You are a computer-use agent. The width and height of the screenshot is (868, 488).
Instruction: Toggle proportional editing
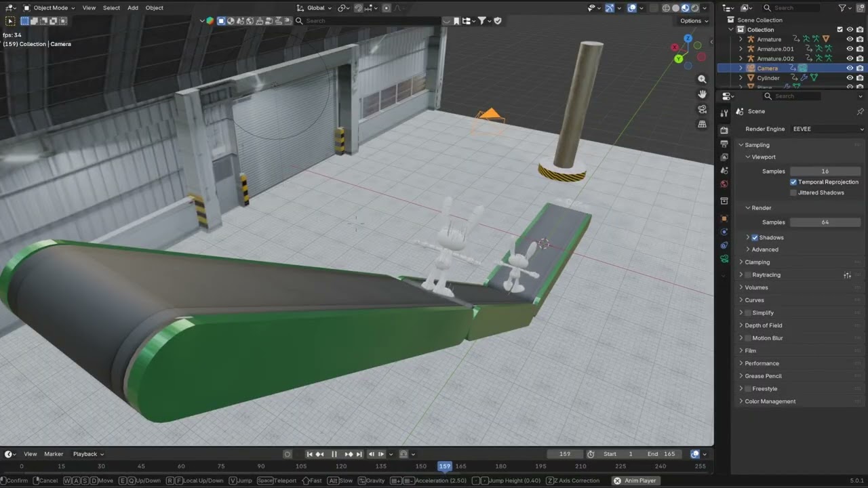coord(387,8)
